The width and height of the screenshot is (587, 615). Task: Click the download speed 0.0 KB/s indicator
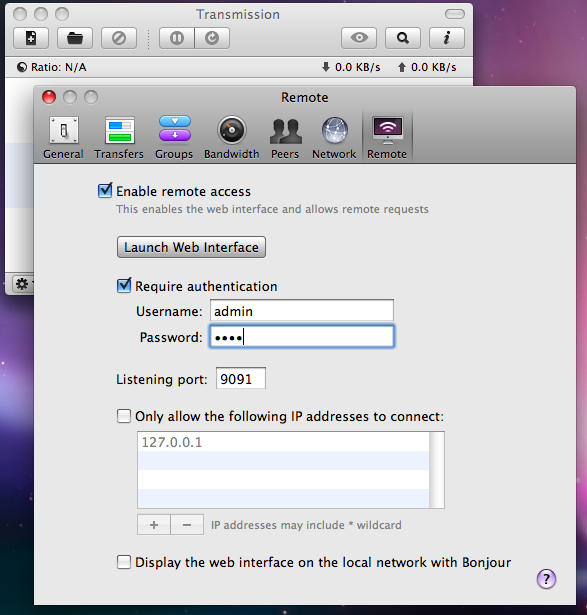tap(351, 67)
